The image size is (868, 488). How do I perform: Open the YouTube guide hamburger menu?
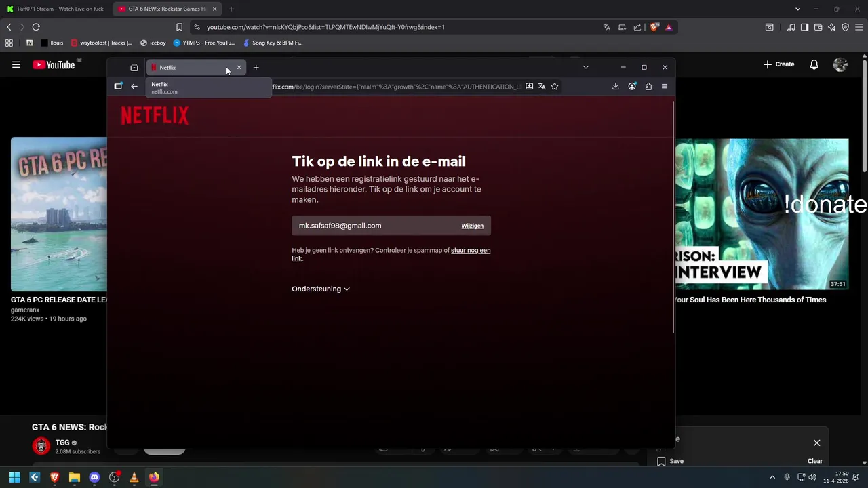click(x=16, y=64)
